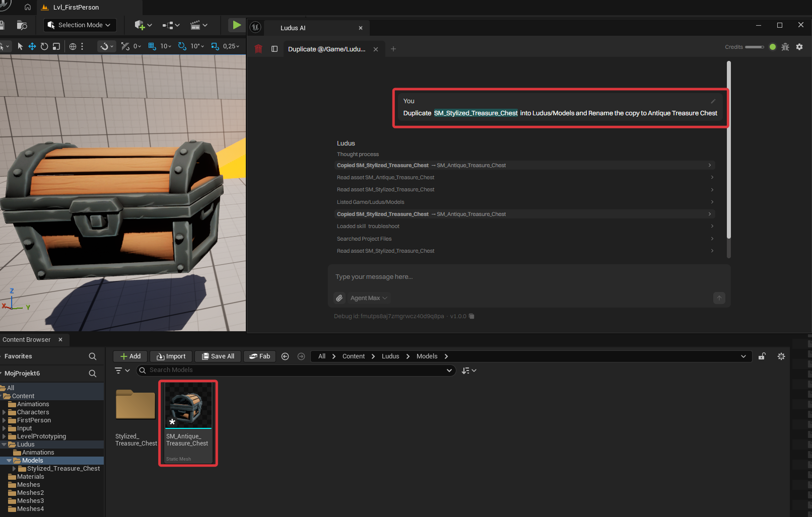Go back in Content Browser history

285,356
